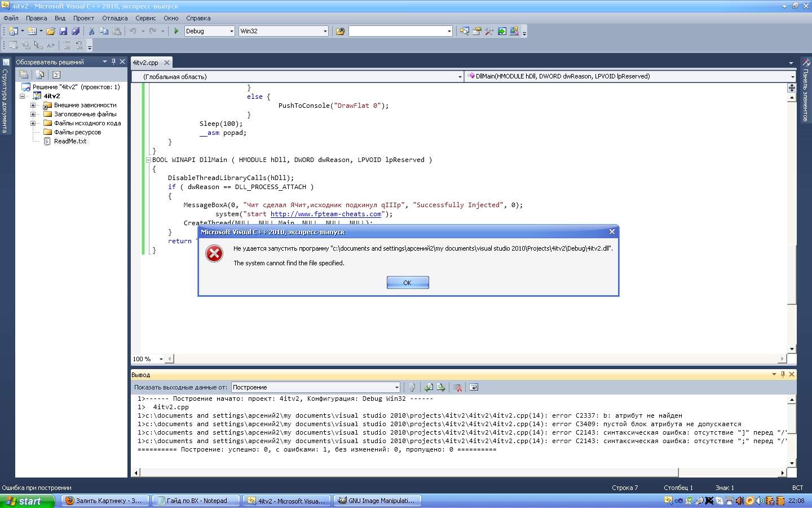
Task: Click the Add New Item toolbar icon
Action: point(32,31)
